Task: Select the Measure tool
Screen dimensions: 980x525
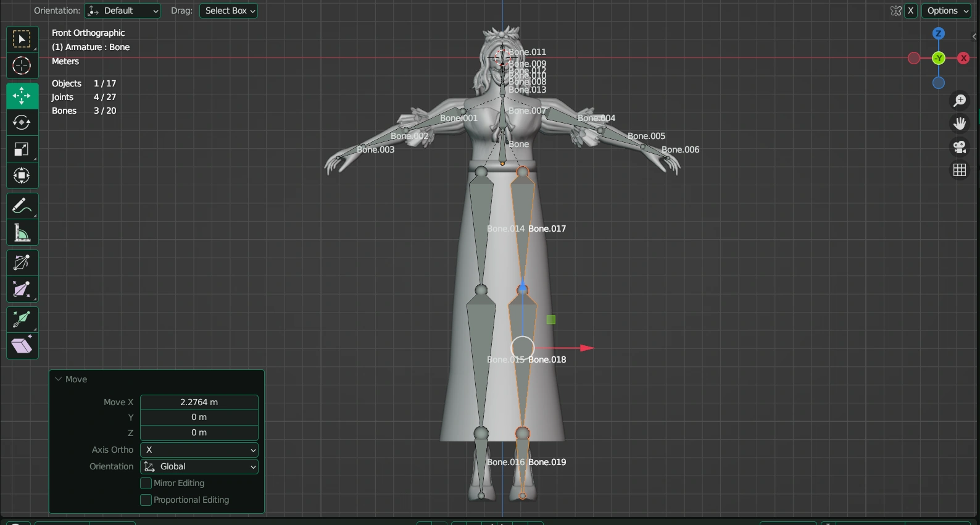Action: click(22, 233)
